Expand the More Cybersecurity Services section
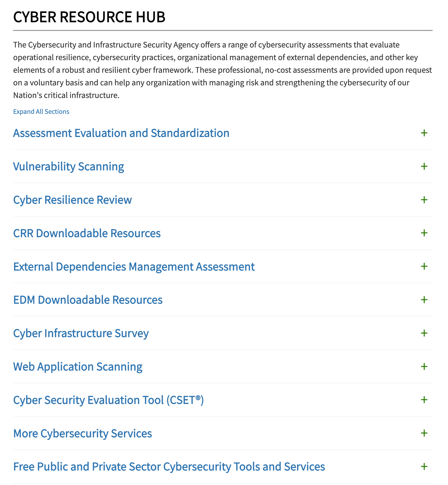Screen dimensions: 448x485 tap(424, 434)
